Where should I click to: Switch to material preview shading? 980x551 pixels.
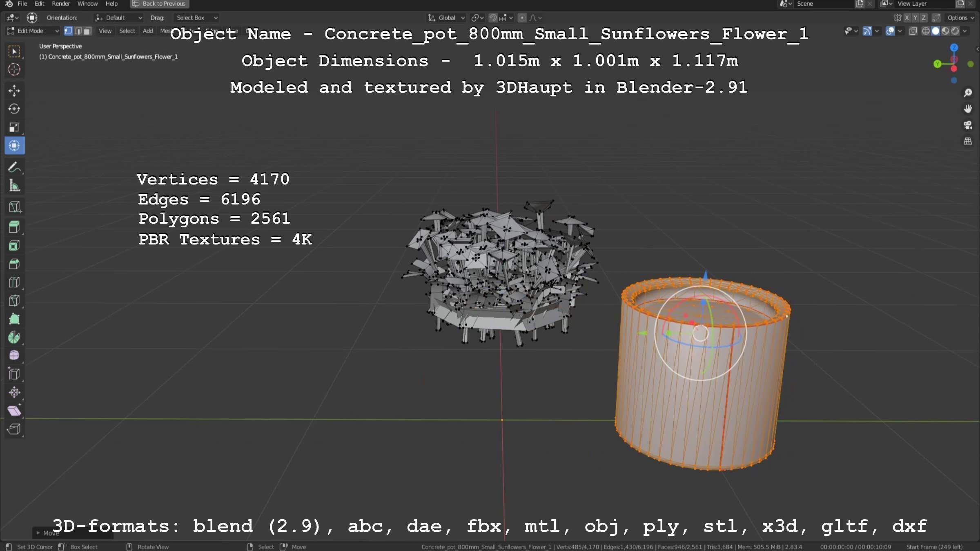click(945, 31)
